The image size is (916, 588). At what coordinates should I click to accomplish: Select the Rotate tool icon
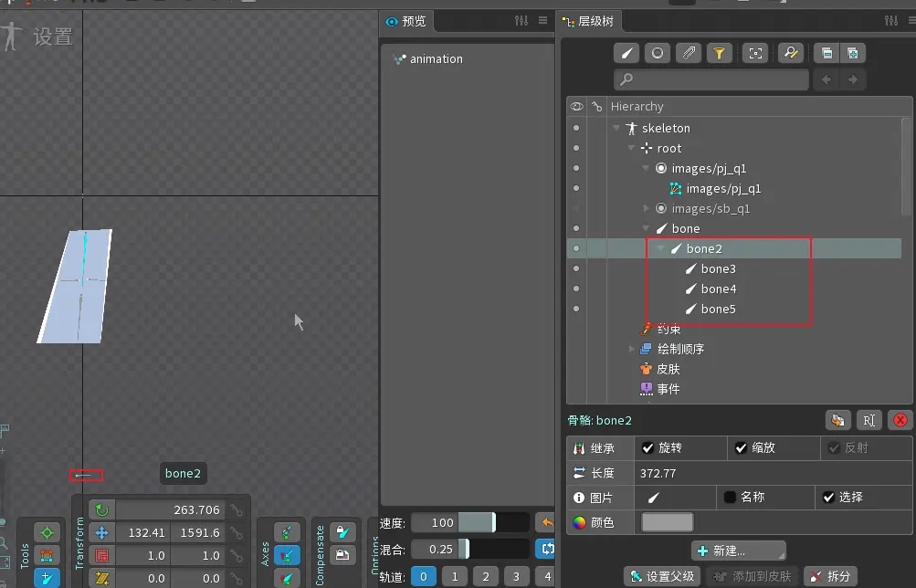101,509
